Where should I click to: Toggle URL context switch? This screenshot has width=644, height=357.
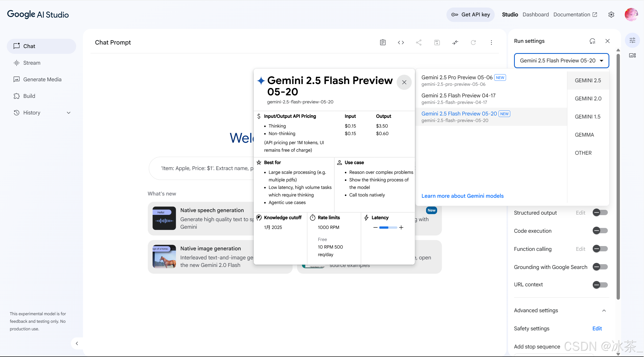(600, 285)
